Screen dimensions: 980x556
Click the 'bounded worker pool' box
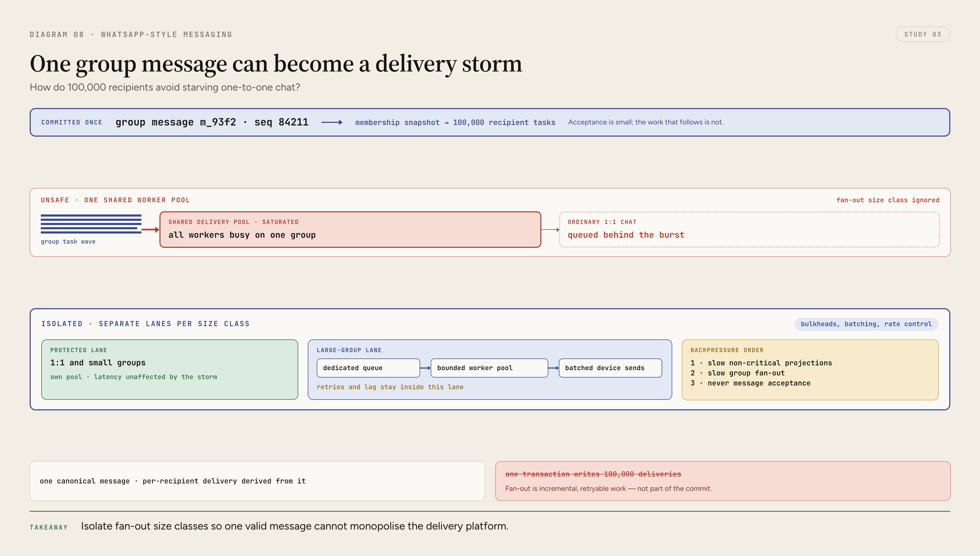click(489, 368)
